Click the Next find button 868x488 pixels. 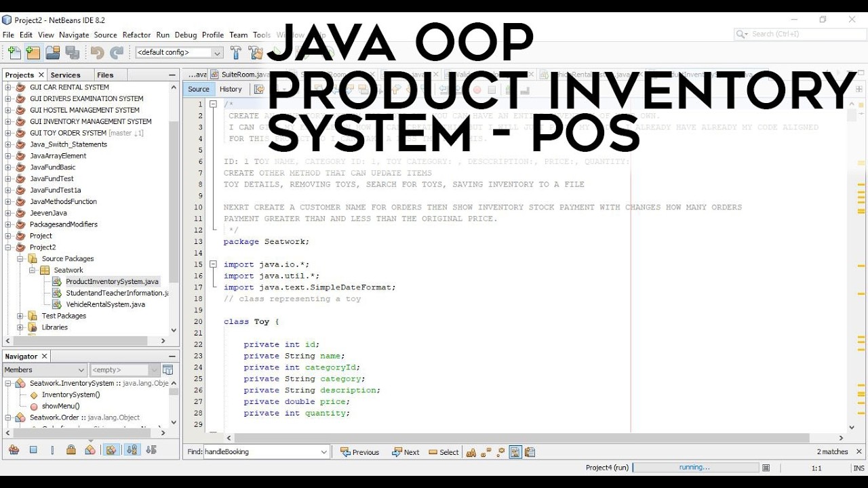point(405,452)
